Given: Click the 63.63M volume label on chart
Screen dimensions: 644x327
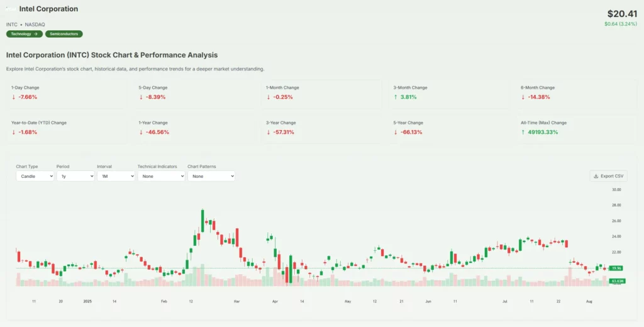Looking at the screenshot, I should coord(616,281).
